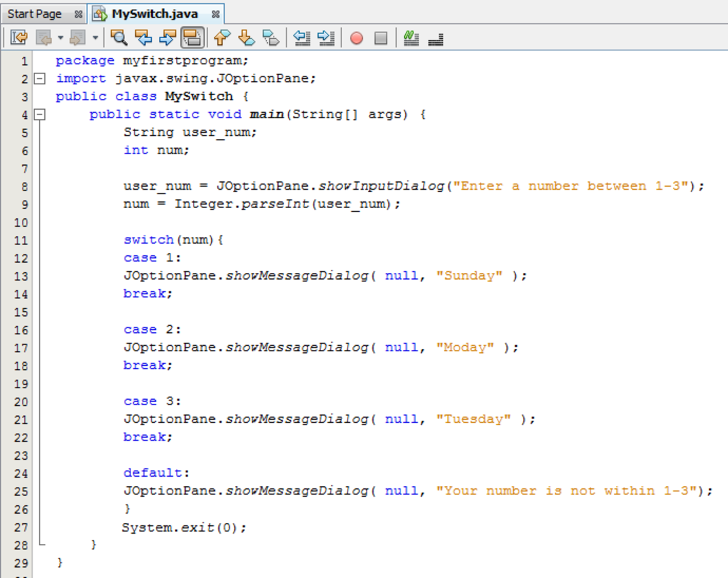Click Find Previous Occurrence icon

143,38
